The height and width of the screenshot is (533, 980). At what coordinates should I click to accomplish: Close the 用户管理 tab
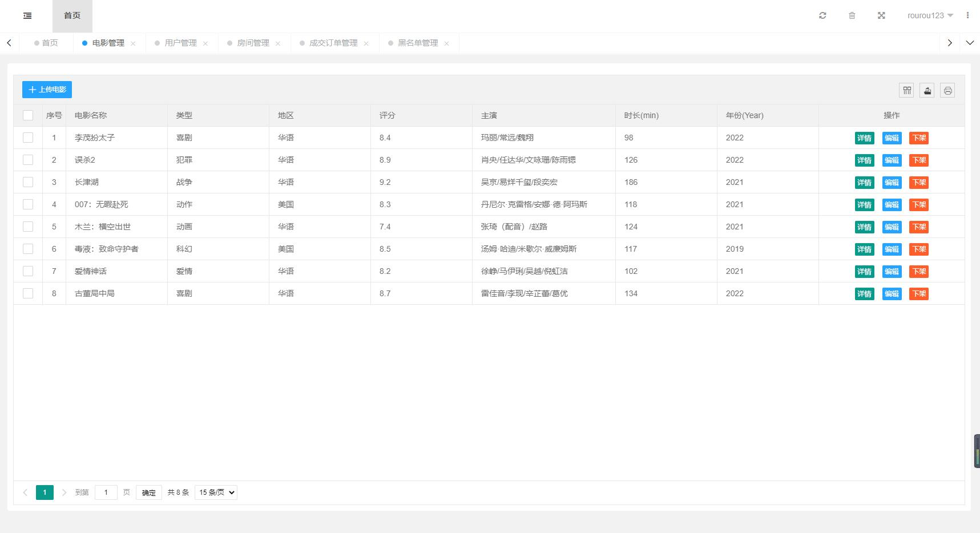pyautogui.click(x=205, y=43)
